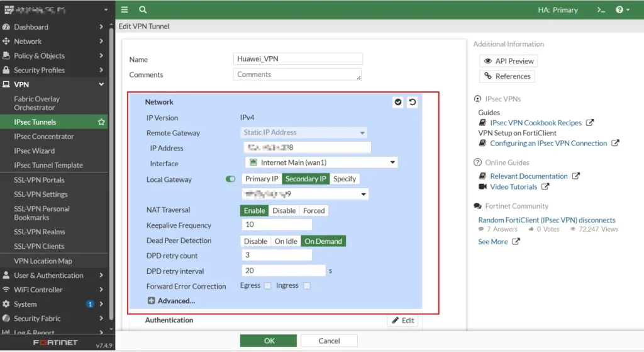Expand the Policy & Objects chevron
Viewport: 644px width, 352px height.
(101, 55)
